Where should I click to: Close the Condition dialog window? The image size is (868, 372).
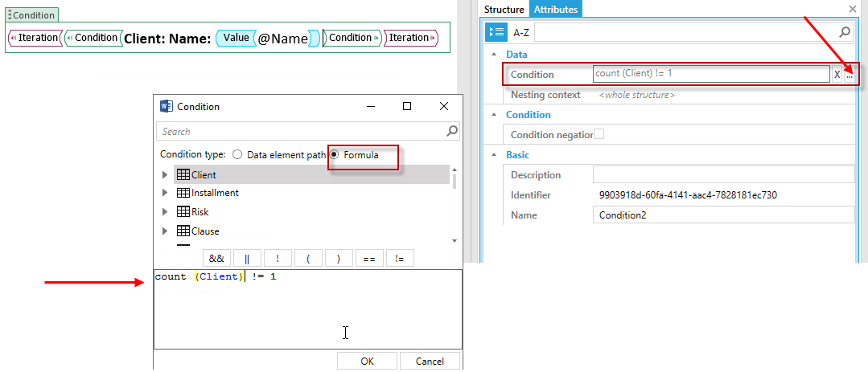click(x=444, y=106)
